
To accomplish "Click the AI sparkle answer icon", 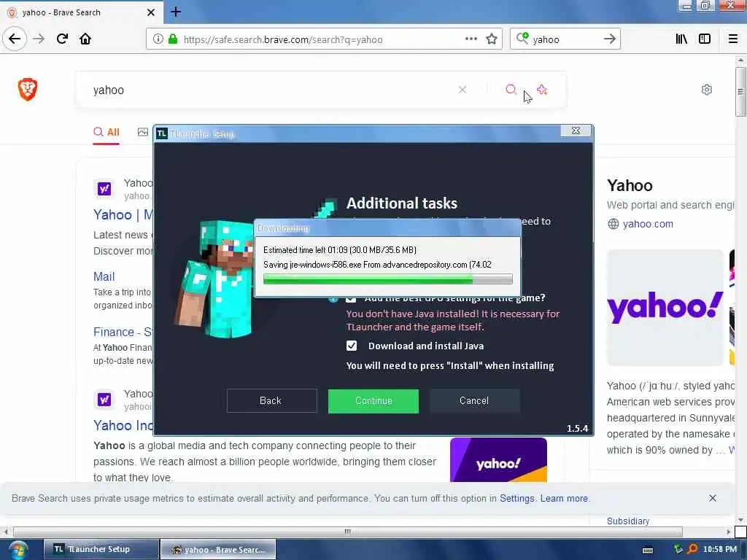I will click(x=542, y=90).
